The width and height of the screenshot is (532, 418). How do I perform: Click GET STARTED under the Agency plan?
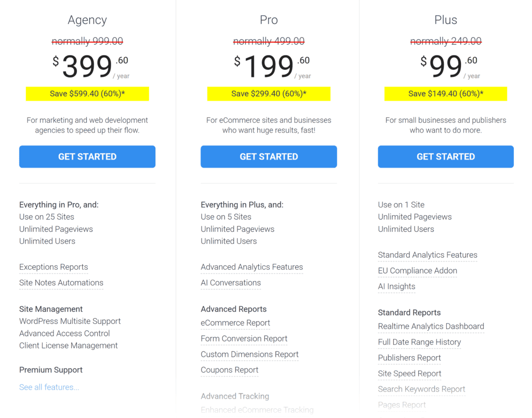[x=87, y=156]
